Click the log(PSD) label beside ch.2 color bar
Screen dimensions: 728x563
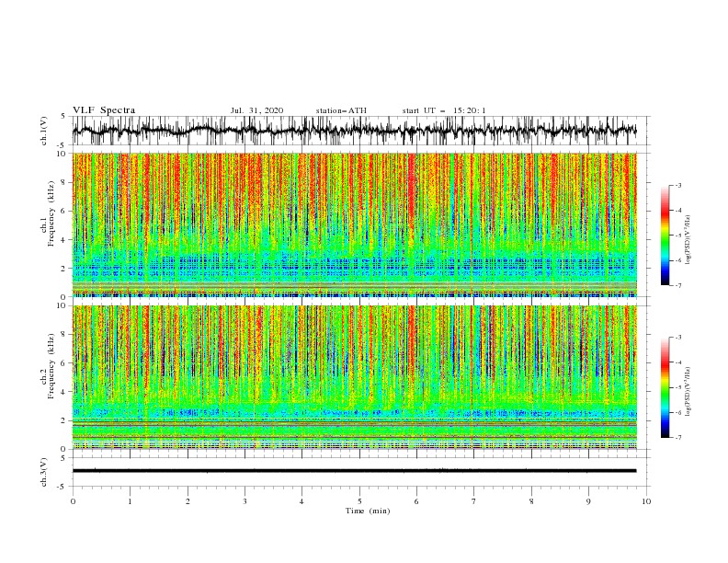(688, 392)
